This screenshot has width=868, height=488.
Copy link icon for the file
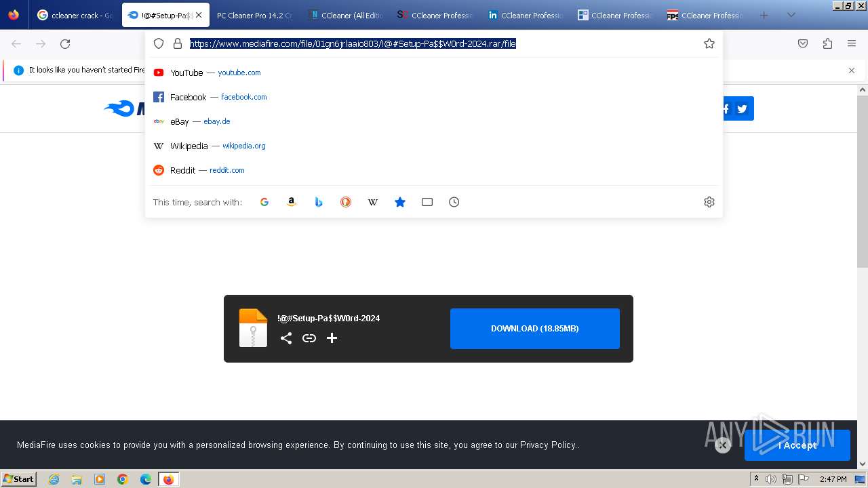click(309, 338)
